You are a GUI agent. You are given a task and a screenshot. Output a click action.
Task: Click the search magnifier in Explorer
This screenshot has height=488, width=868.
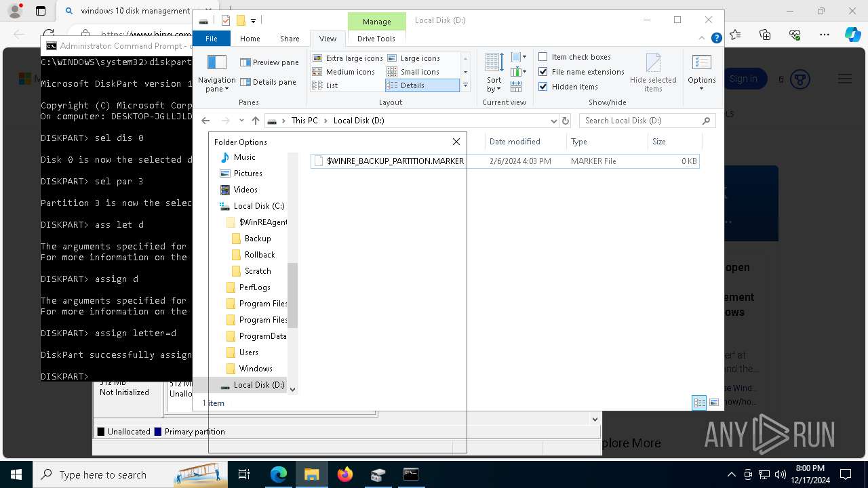coord(706,121)
